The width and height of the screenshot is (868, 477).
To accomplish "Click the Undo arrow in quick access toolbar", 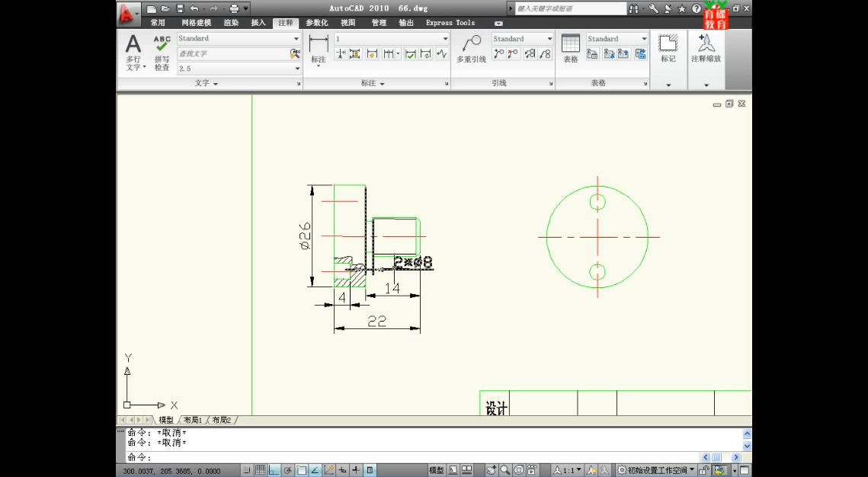I will [x=194, y=9].
